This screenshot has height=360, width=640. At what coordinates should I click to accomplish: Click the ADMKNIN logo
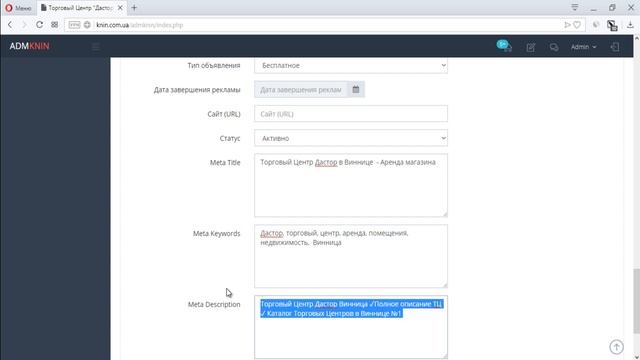tap(29, 46)
